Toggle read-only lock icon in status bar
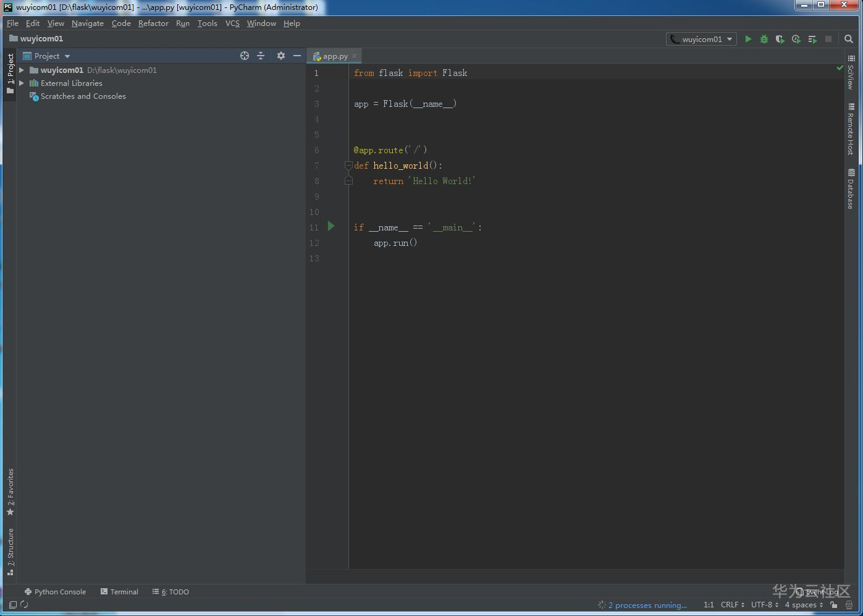Screen dimensions: 863x616 pyautogui.click(x=834, y=605)
